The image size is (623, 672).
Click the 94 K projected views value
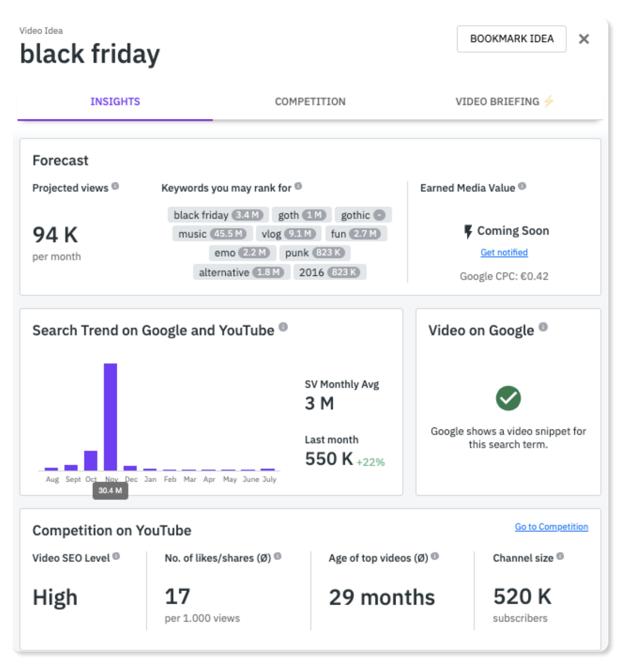point(55,235)
